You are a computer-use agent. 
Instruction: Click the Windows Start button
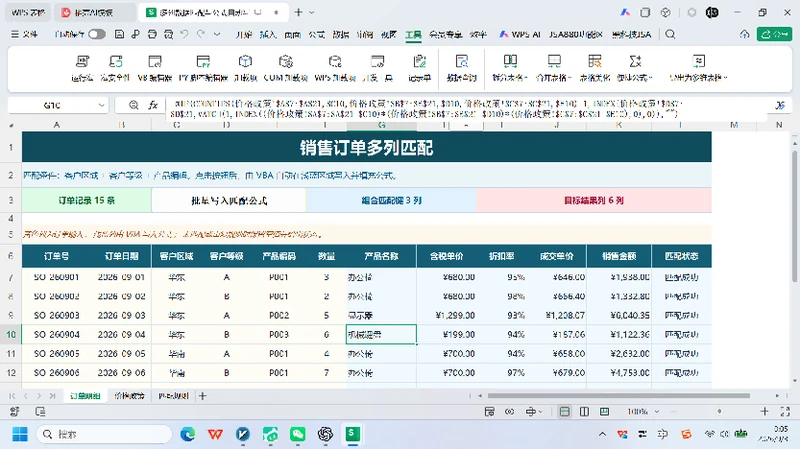click(x=20, y=434)
